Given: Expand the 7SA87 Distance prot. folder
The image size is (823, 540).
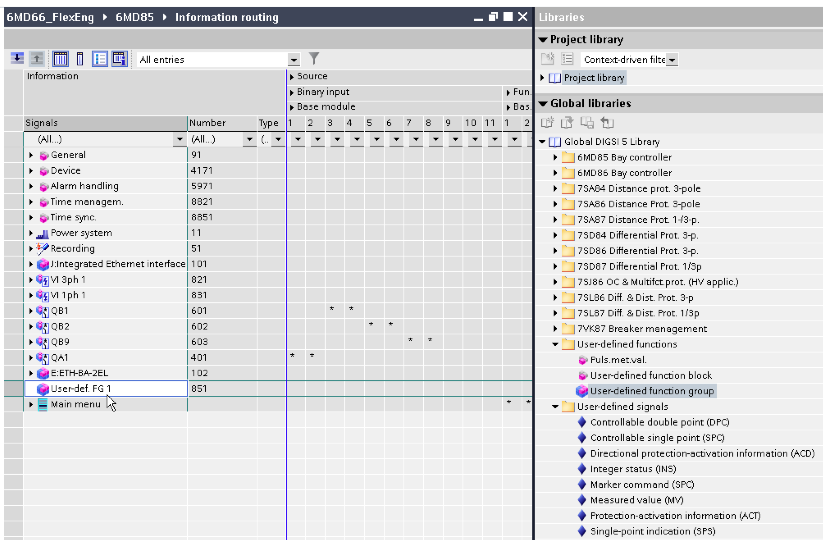Looking at the screenshot, I should (x=556, y=220).
